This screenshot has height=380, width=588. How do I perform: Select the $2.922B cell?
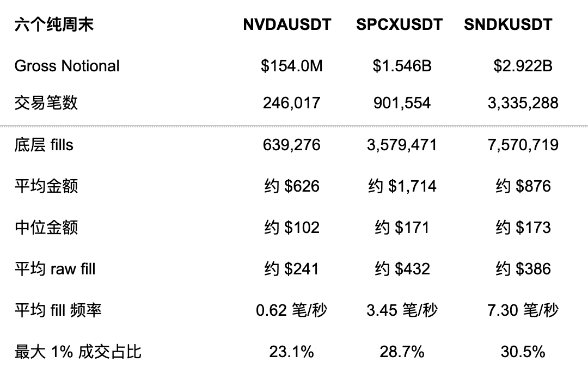pyautogui.click(x=523, y=66)
